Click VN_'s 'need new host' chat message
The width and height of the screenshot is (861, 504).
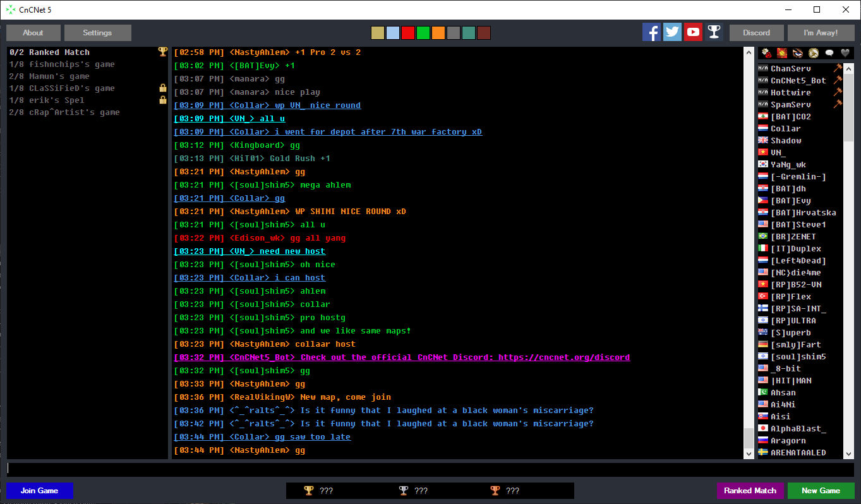click(x=250, y=251)
